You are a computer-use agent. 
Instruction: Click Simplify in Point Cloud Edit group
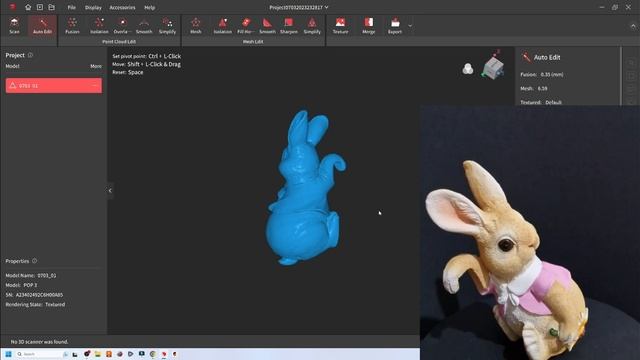(167, 26)
